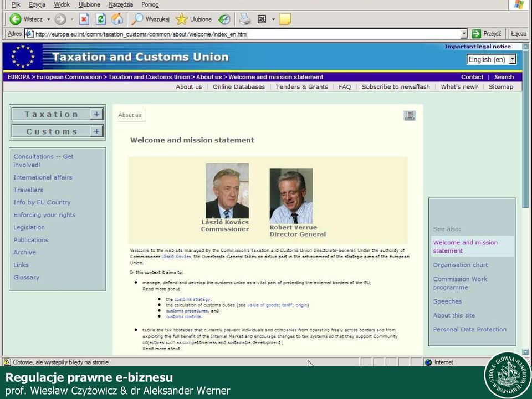Open the Edit button dropdown arrow
Image resolution: width=532 pixels, height=399 pixels.
point(273,19)
